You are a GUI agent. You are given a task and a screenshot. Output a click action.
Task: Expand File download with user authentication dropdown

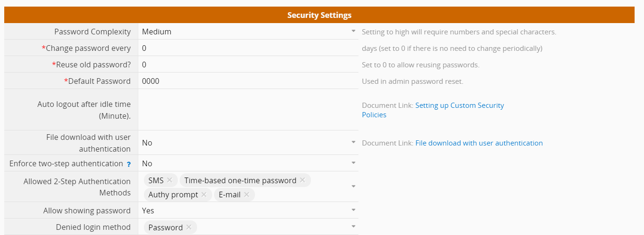353,142
